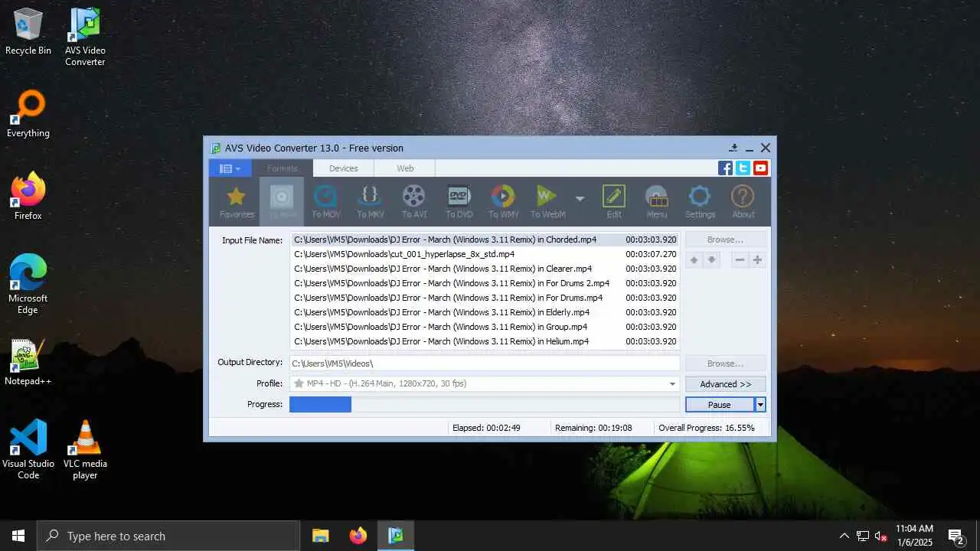Open Firefox from the taskbar
980x551 pixels.
(358, 536)
